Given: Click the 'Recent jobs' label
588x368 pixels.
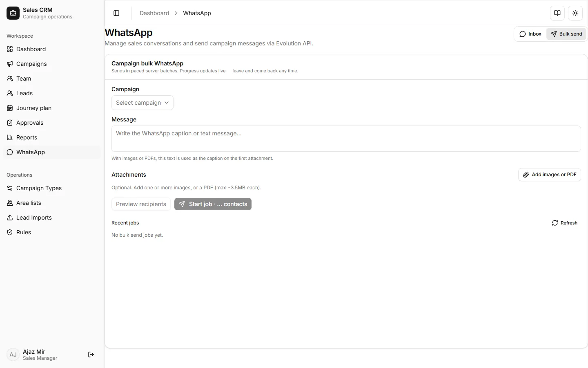Looking at the screenshot, I should (x=125, y=223).
